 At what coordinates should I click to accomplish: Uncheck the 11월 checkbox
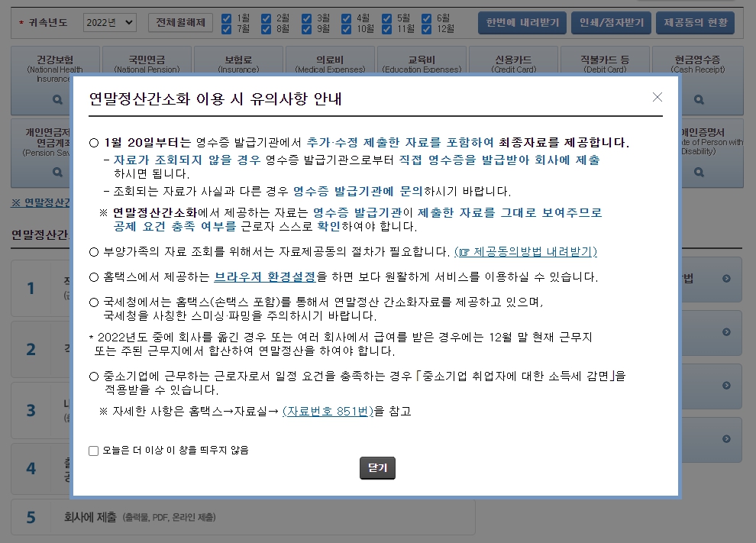[386, 29]
